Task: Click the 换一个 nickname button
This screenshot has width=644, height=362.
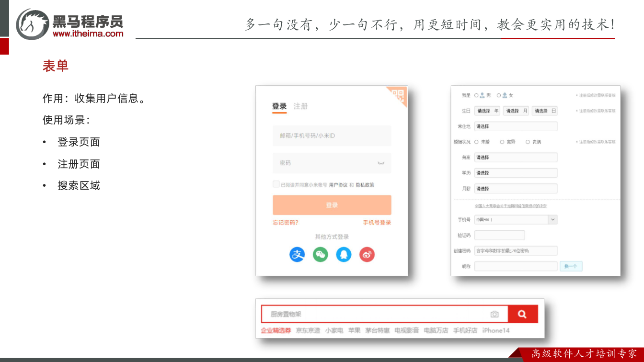Action: point(571,266)
